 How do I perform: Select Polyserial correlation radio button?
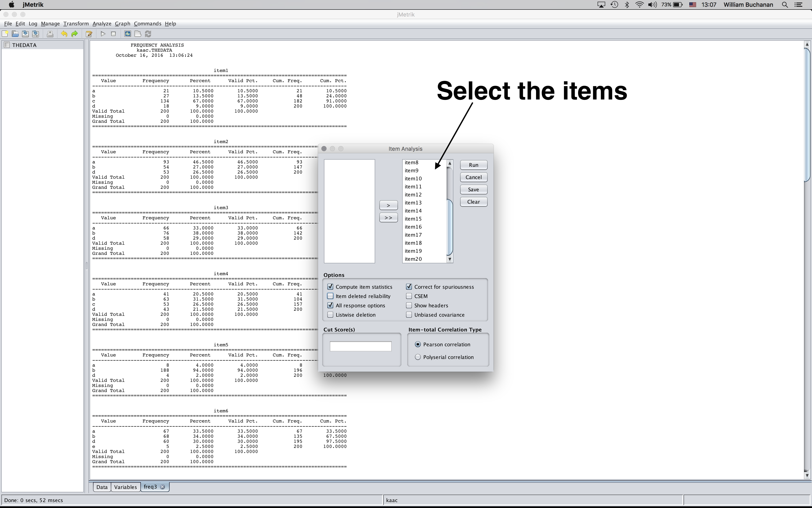[x=418, y=357]
